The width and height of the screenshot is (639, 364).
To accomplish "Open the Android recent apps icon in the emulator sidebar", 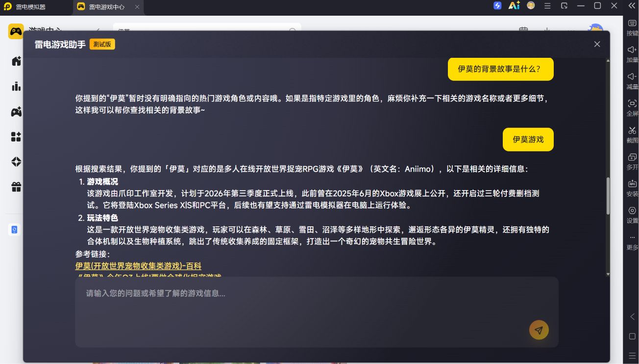I will point(632,355).
